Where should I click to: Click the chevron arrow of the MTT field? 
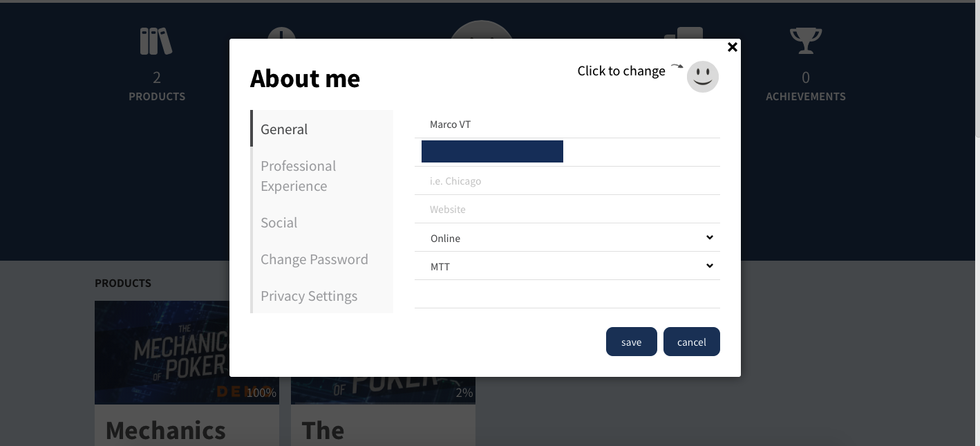tap(709, 266)
